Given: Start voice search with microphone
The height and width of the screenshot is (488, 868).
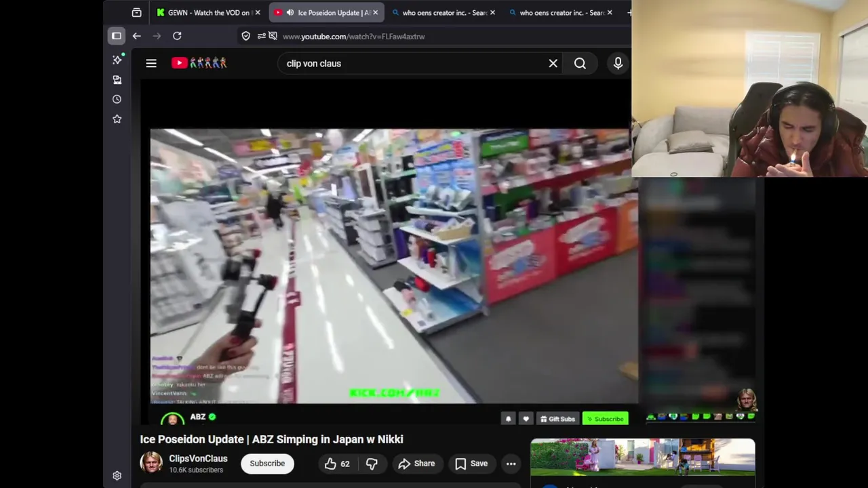Looking at the screenshot, I should coord(618,64).
